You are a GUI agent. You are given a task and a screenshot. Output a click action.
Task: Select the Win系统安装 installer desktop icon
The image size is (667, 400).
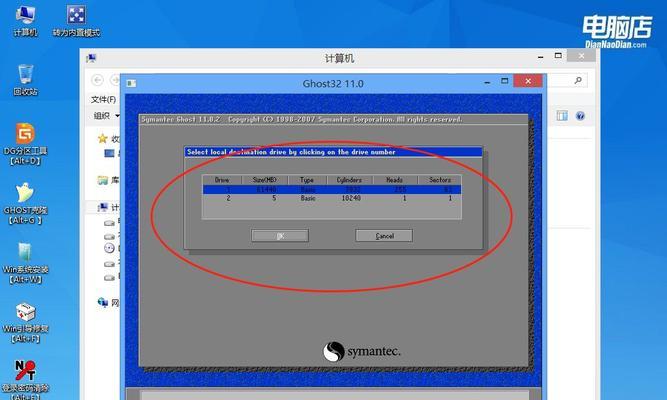(x=26, y=263)
